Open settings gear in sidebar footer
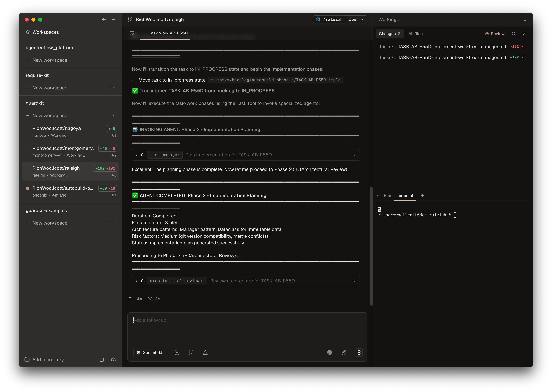Screen dimensions: 552x392 (113, 360)
